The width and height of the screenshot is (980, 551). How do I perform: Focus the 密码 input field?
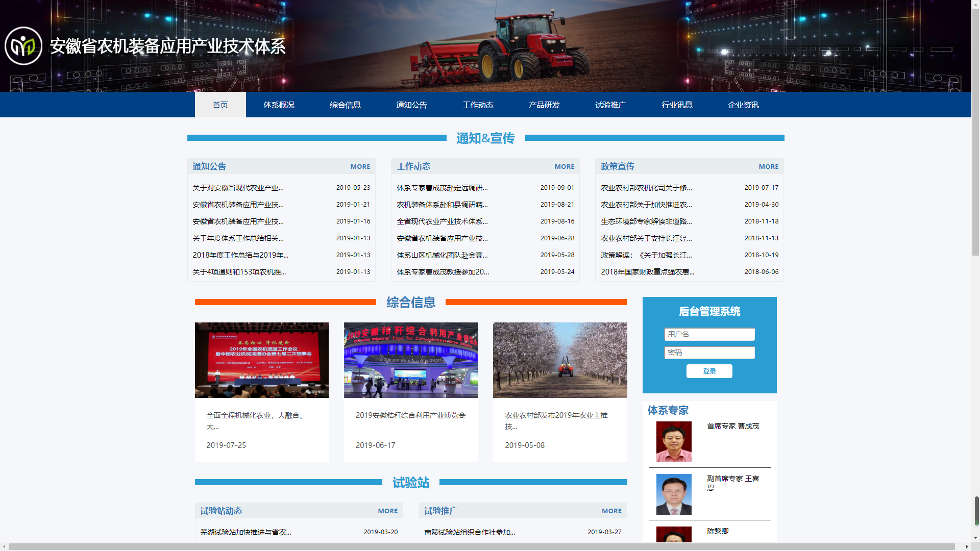tap(709, 353)
